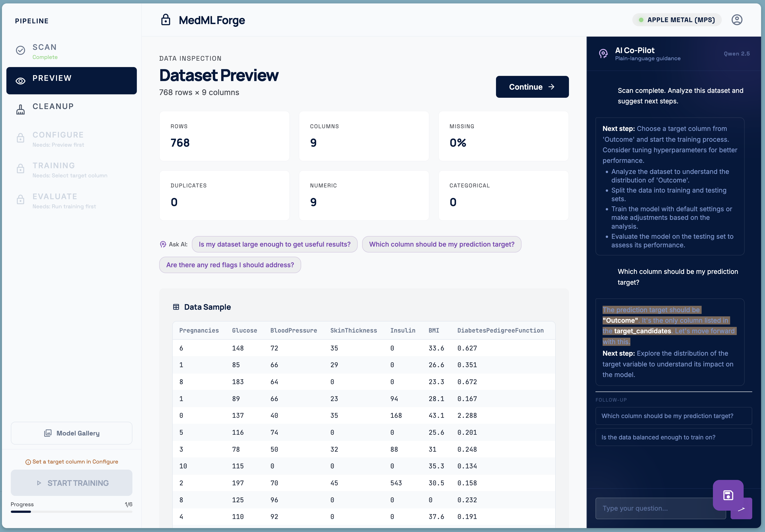Click the user account icon
Viewport: 765px width, 532px height.
click(737, 20)
